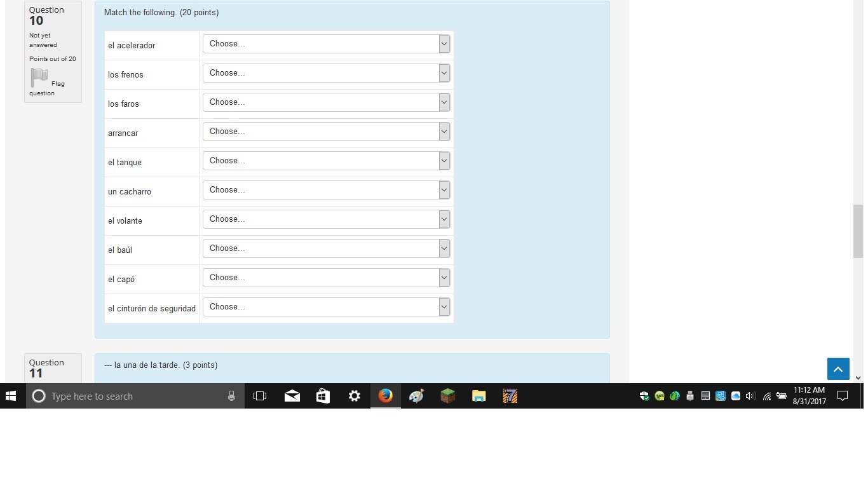
Task: Open the el capó answer dropdown
Action: [327, 278]
